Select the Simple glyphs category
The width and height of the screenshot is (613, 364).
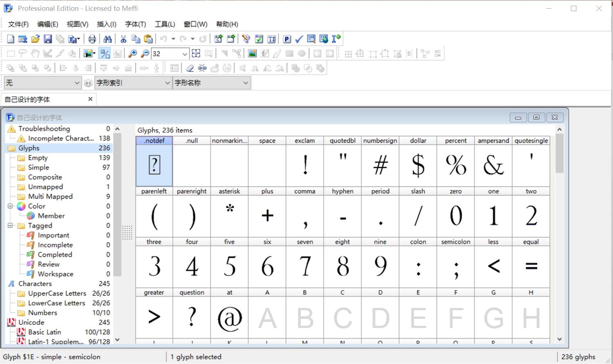coord(38,167)
